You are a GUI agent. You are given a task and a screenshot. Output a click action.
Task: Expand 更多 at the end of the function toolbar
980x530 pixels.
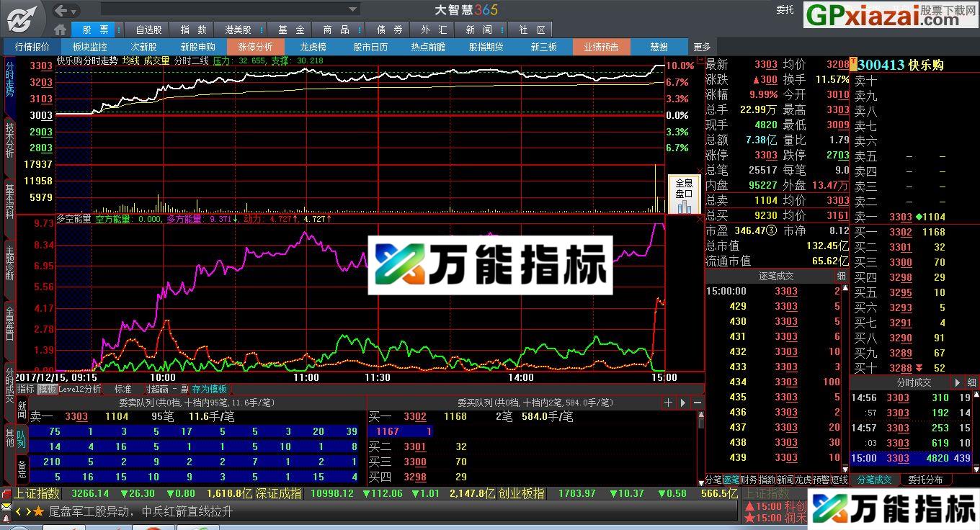click(702, 46)
